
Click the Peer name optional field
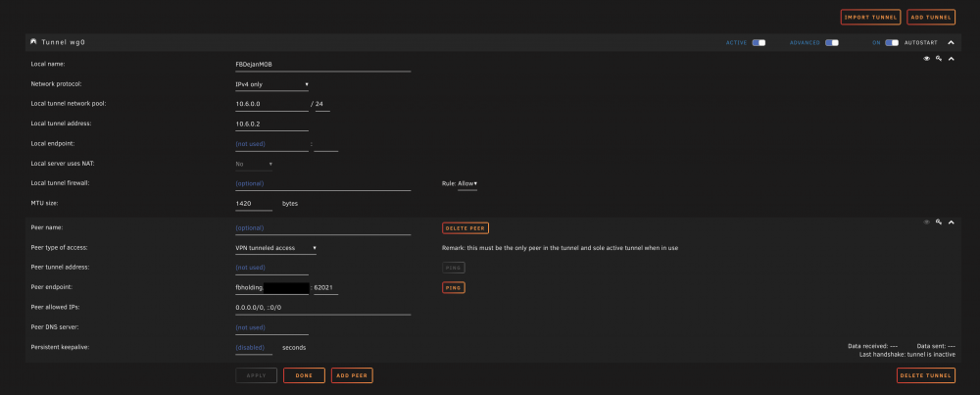click(323, 228)
